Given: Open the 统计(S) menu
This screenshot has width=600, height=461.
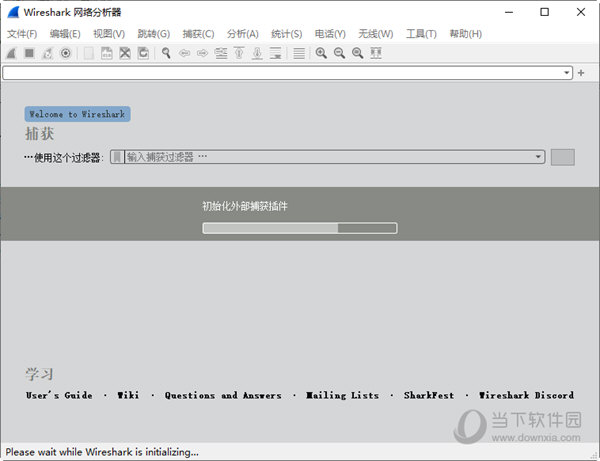Looking at the screenshot, I should 287,34.
